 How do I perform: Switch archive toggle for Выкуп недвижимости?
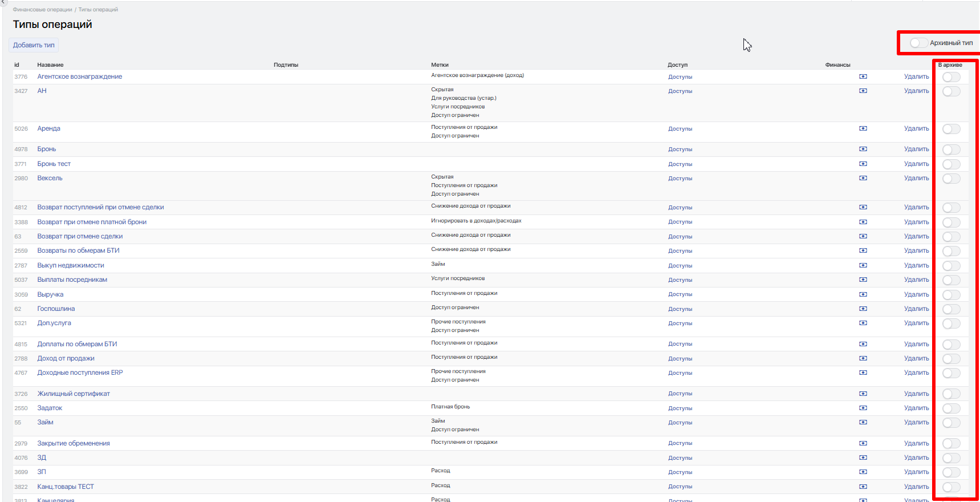[x=951, y=266]
